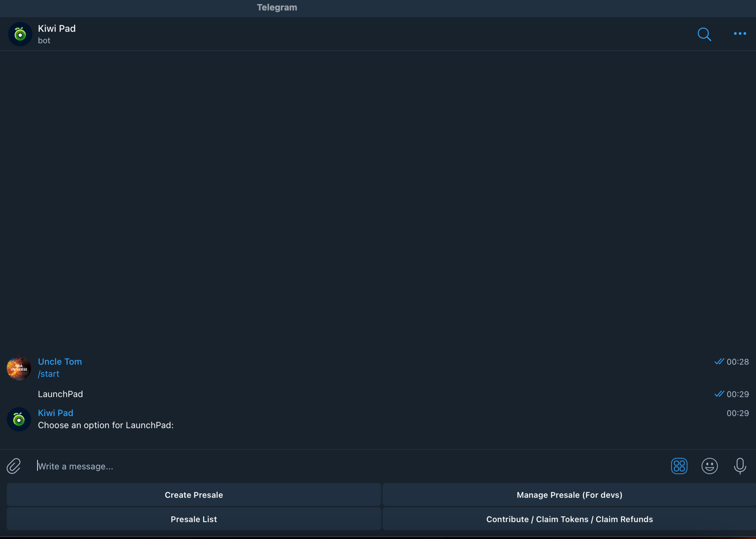Click the Kiwi Pad sender name in chat

pos(55,413)
